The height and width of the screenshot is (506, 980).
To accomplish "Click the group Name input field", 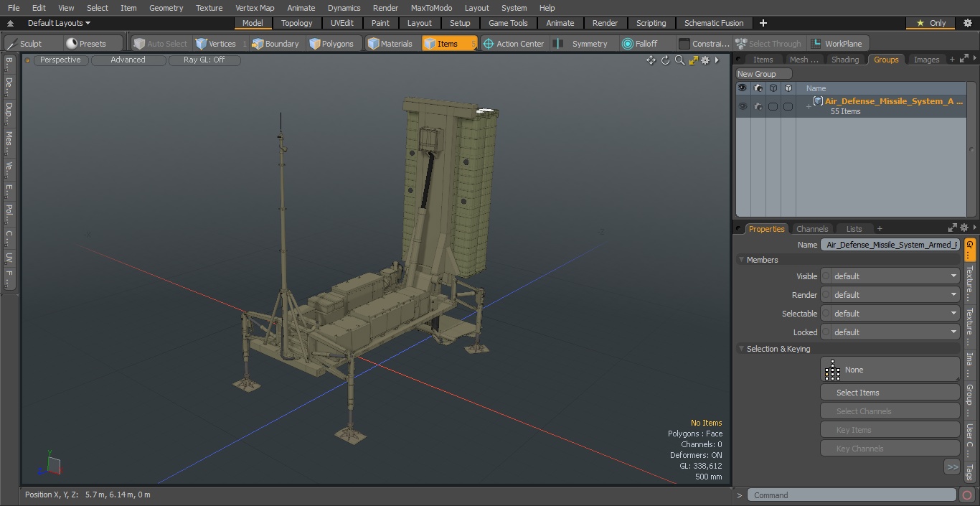I will coord(890,245).
